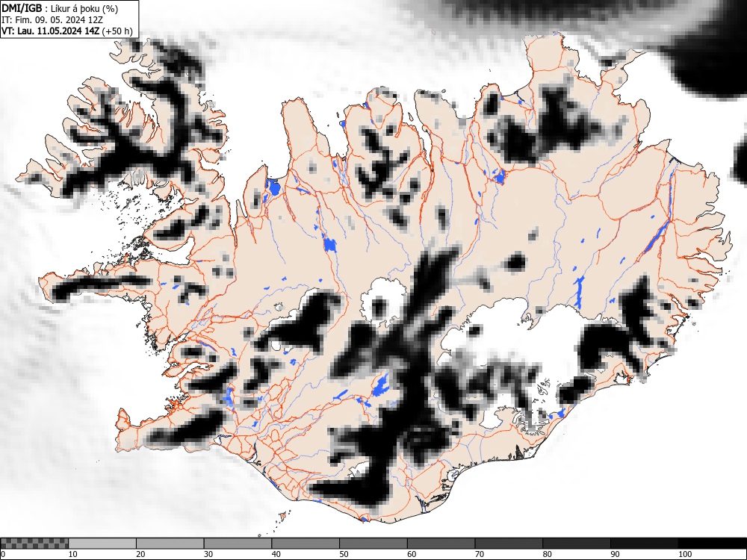747x560 pixels.
Task: Select the legend label '80'
Action: click(x=547, y=554)
